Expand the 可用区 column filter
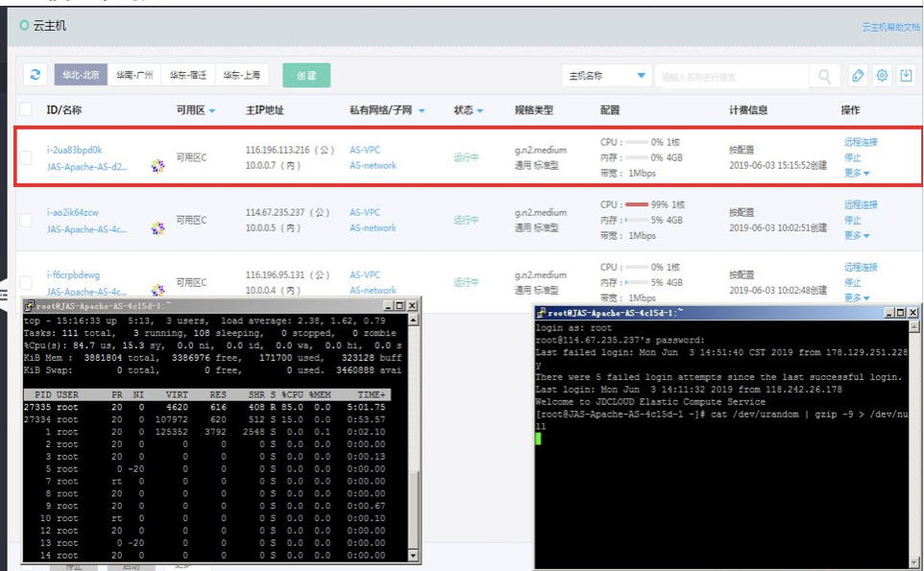The image size is (924, 571). [212, 110]
